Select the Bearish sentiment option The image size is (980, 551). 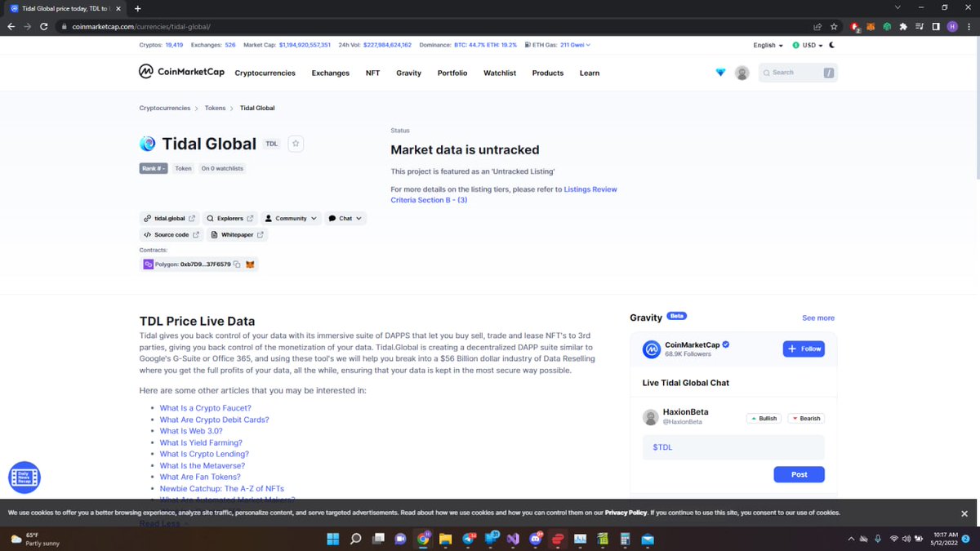[806, 418]
